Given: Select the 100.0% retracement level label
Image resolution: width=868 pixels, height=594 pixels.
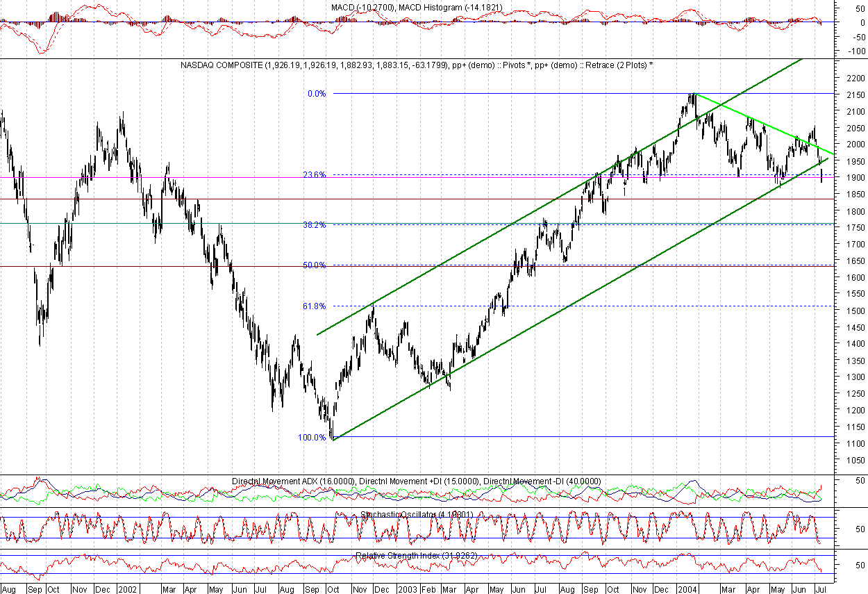Looking at the screenshot, I should click(313, 438).
